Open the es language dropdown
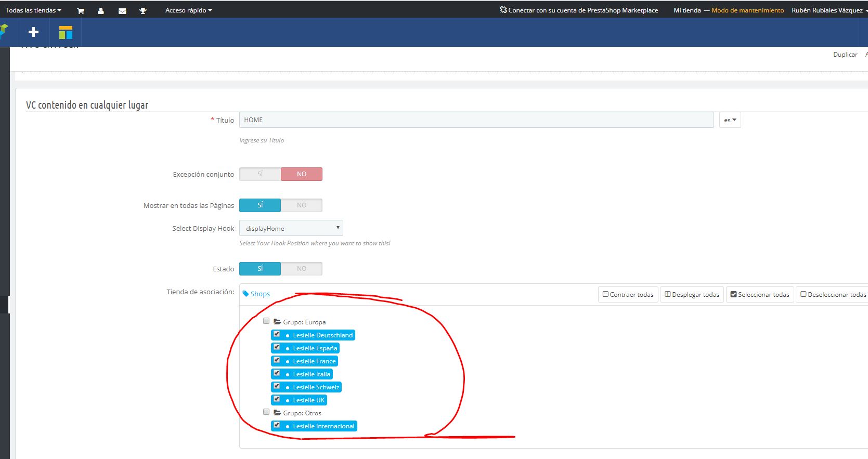Image resolution: width=868 pixels, height=459 pixels. (x=730, y=120)
